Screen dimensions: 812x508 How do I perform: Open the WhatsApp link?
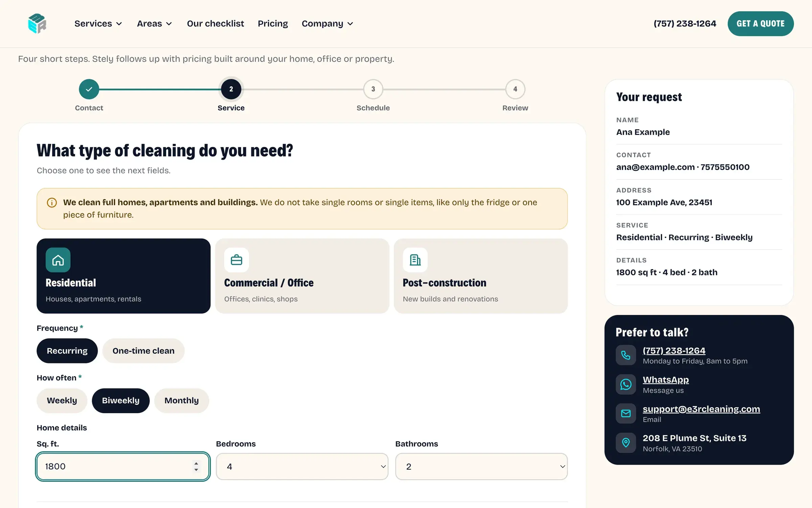666,380
